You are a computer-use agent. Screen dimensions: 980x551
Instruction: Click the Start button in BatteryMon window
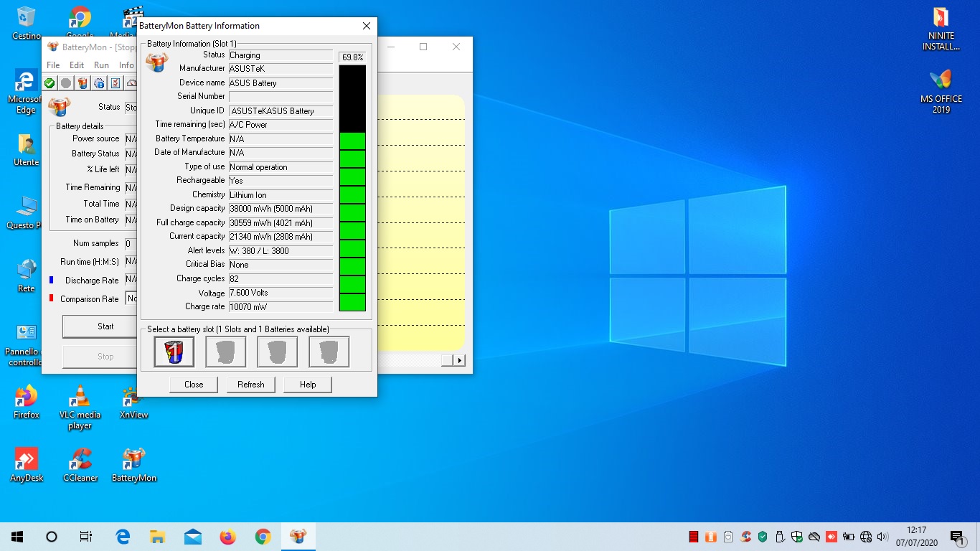[x=100, y=326]
